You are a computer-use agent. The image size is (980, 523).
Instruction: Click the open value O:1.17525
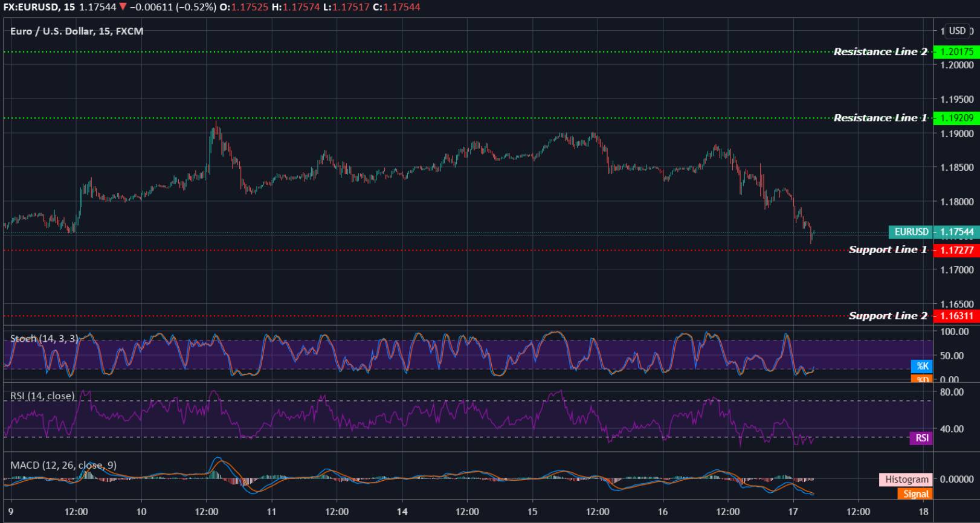coord(244,7)
